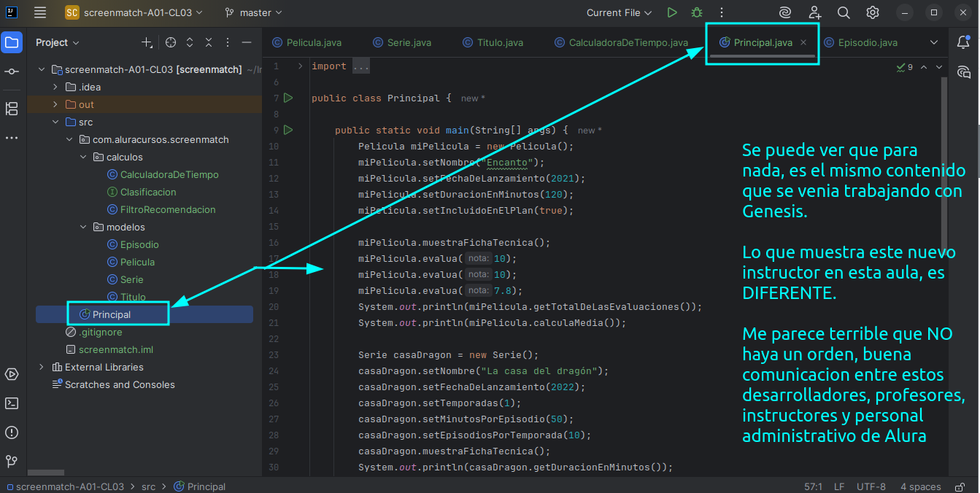This screenshot has width=980, height=493.
Task: Open AI Assistant panel on the right sidebar
Action: pos(963,71)
